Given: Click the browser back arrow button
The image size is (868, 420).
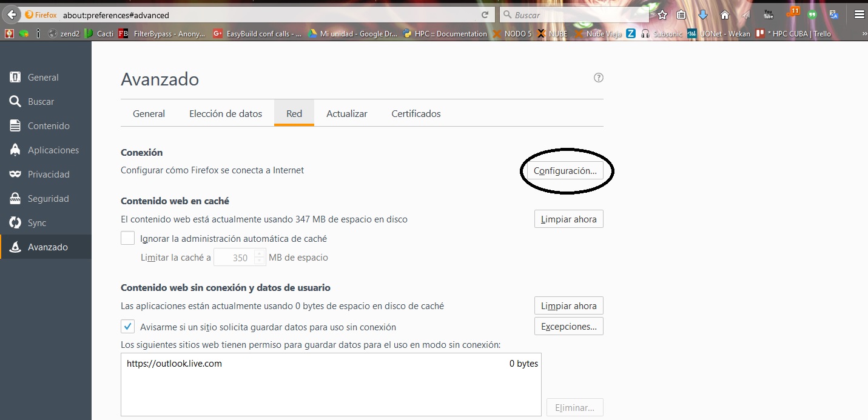Looking at the screenshot, I should point(12,15).
